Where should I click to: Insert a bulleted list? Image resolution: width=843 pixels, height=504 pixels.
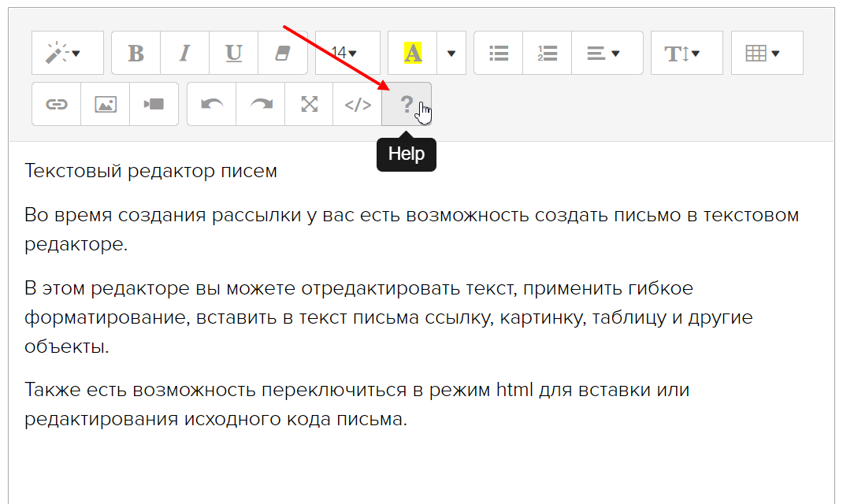[x=499, y=53]
